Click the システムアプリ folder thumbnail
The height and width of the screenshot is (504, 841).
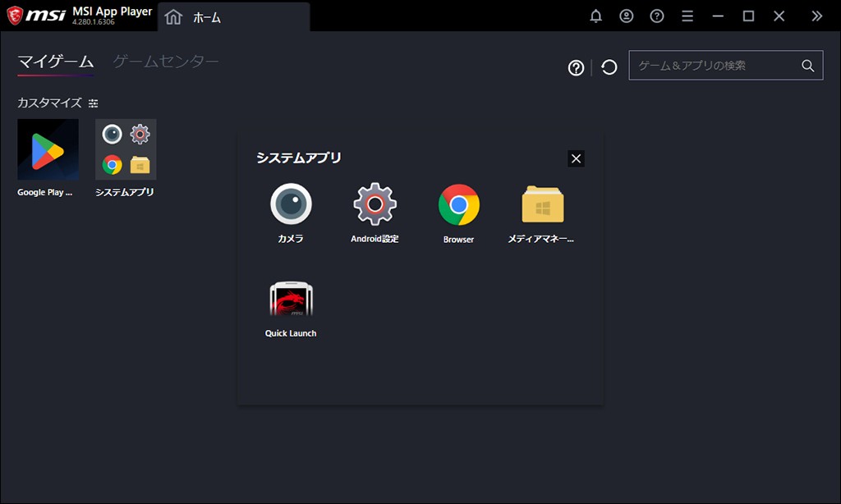pos(126,150)
